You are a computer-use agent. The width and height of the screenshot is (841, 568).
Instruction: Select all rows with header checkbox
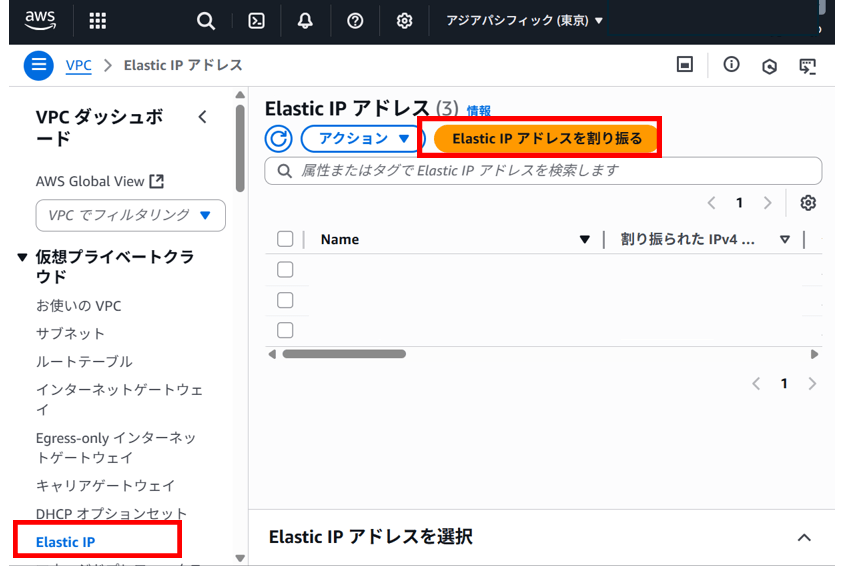tap(285, 239)
